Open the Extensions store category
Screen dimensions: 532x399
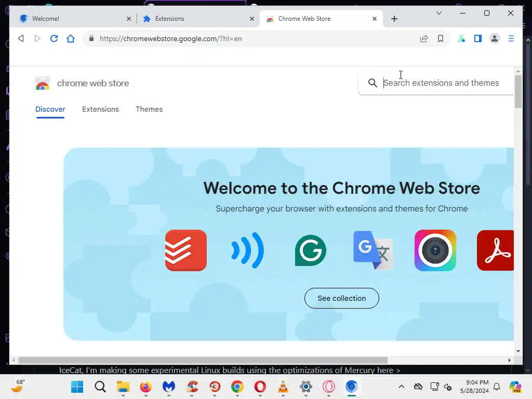coord(100,109)
